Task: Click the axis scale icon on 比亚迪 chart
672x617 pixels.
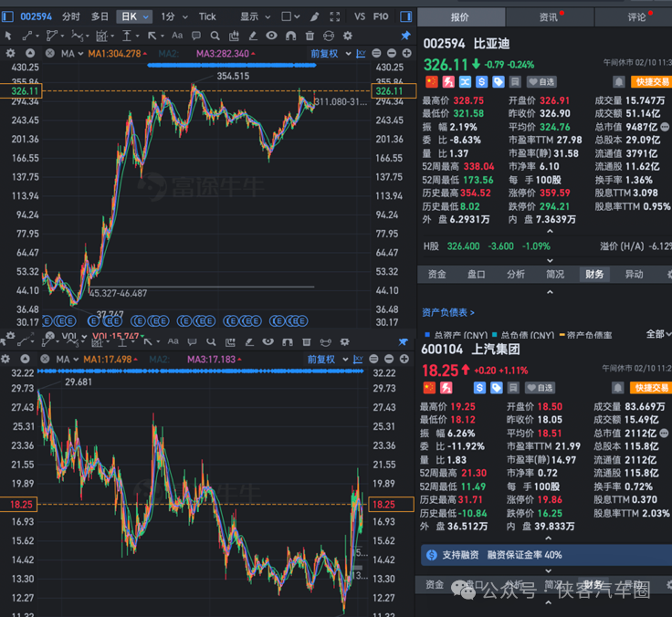Action: (361, 54)
